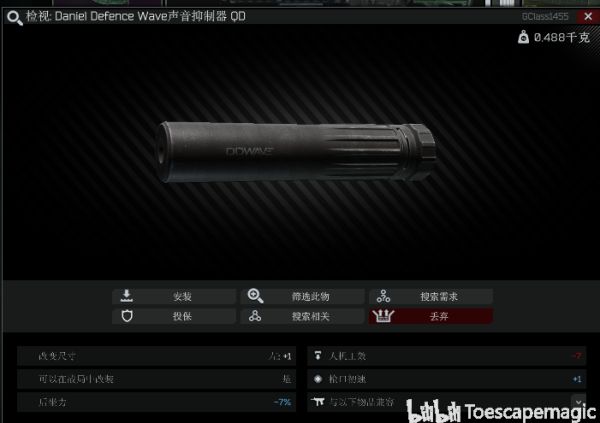Click the magnifier inspect icon in title bar

pos(15,18)
